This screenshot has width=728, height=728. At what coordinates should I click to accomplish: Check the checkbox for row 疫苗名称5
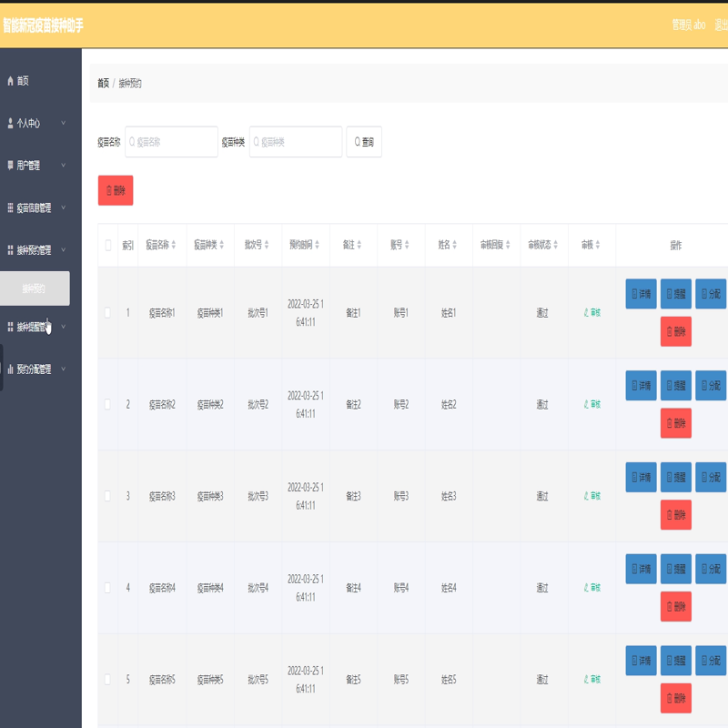coord(107,679)
